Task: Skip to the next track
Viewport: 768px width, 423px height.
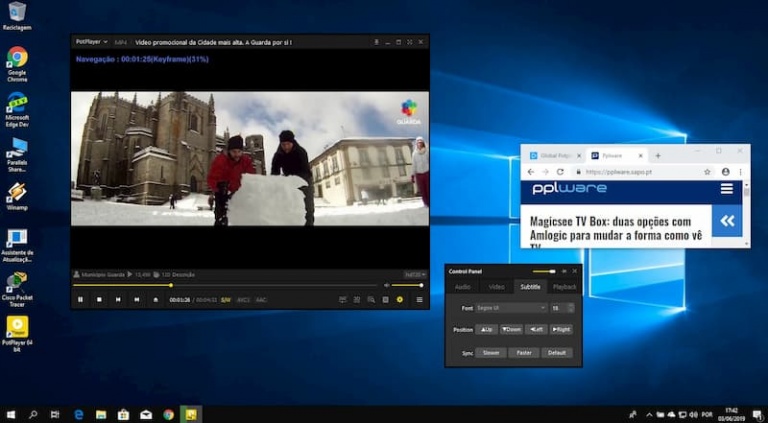Action: point(136,299)
